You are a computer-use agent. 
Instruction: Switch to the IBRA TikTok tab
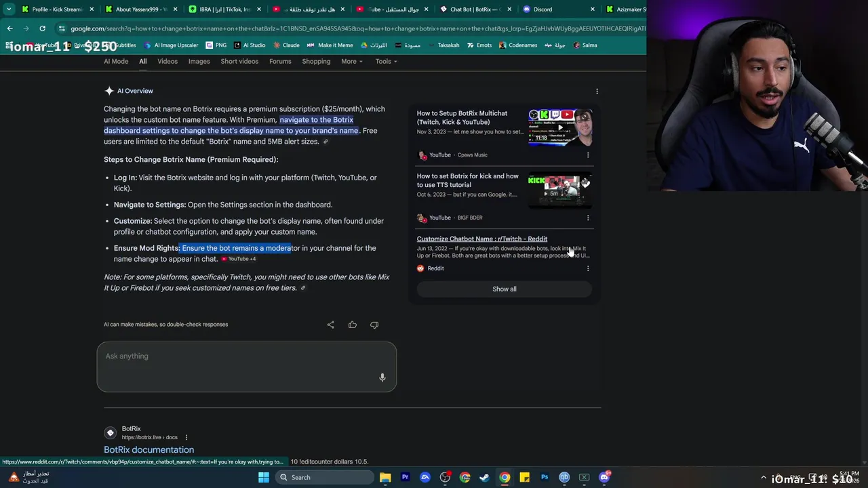point(224,9)
